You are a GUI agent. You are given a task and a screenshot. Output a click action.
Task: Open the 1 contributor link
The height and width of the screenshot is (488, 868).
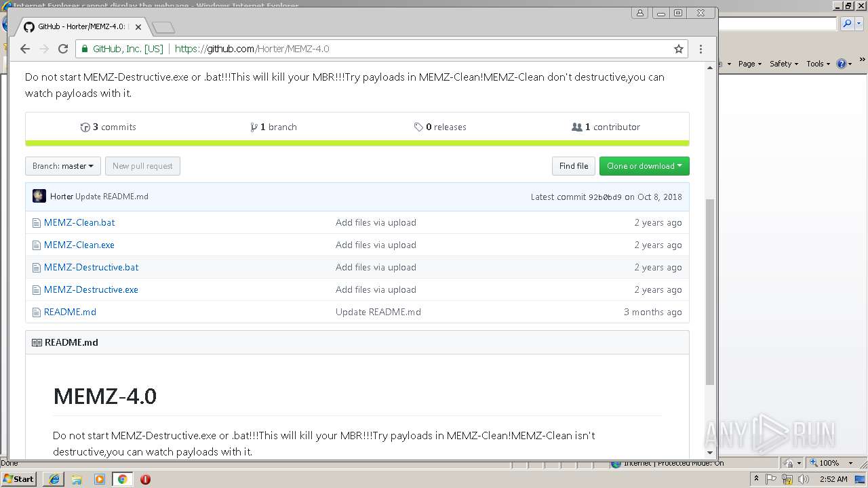tap(606, 127)
